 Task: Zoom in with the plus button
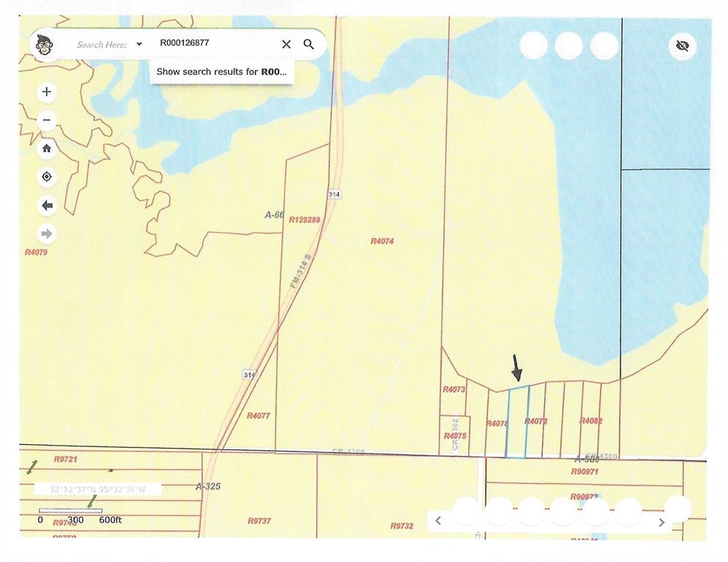coord(47,92)
